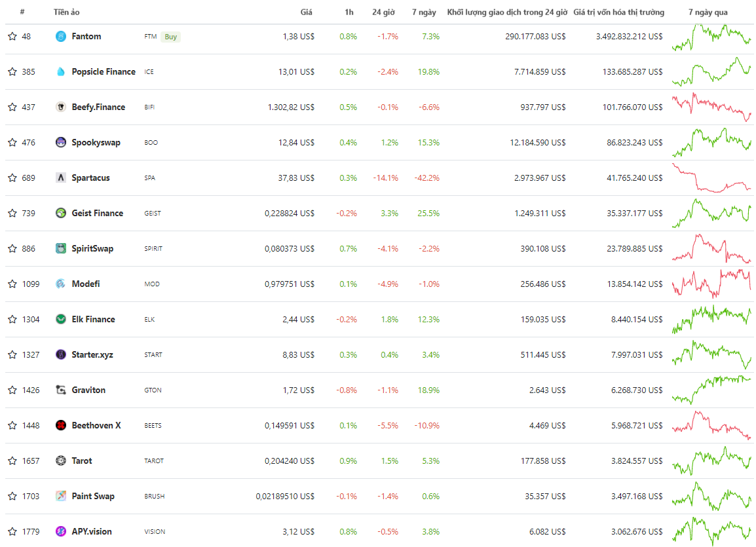
Task: Add Tarot to watchlist with star
Action: coord(12,461)
